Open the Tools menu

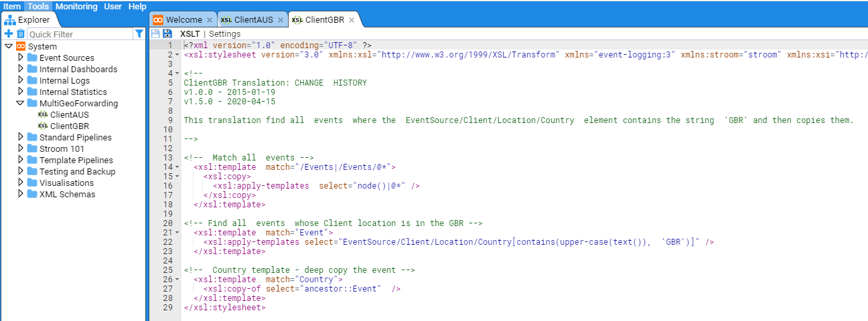click(38, 6)
